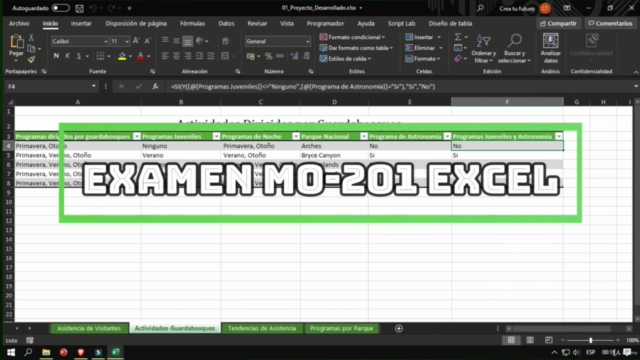Apply red font color swatch
This screenshot has width=640, height=360.
[x=140, y=56]
